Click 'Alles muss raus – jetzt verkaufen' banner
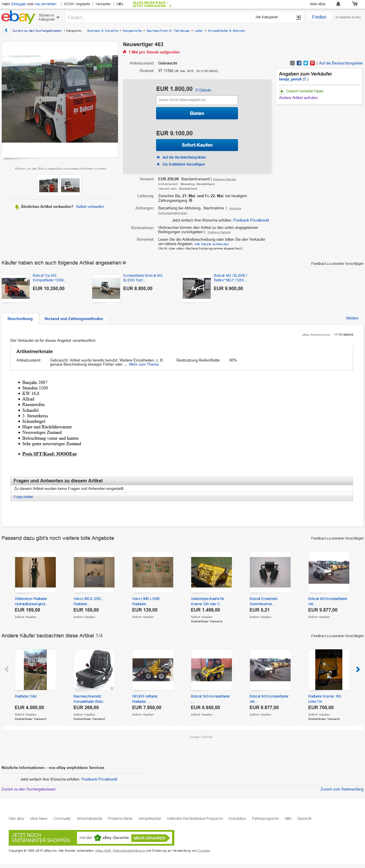365x868 pixels. [x=152, y=4]
